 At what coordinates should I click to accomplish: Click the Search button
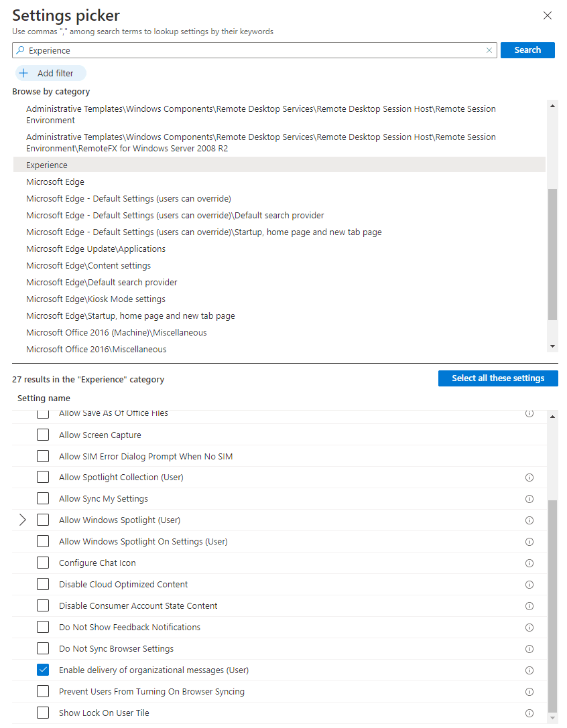527,50
